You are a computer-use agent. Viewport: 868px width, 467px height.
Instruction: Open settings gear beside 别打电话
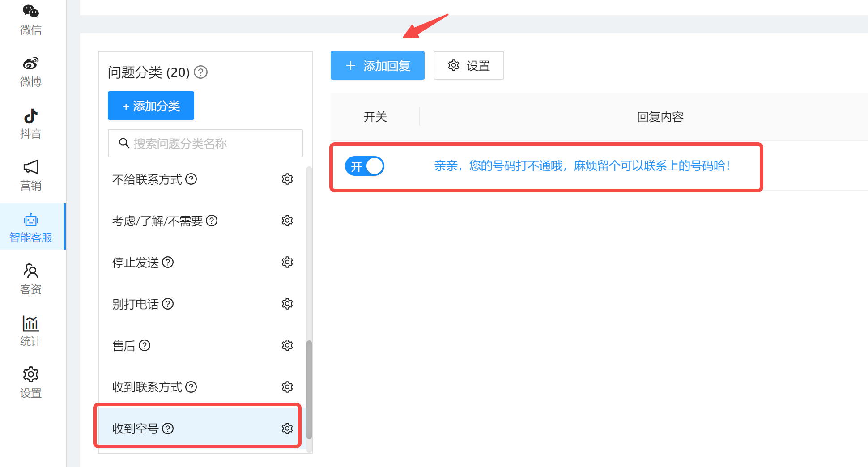point(287,304)
